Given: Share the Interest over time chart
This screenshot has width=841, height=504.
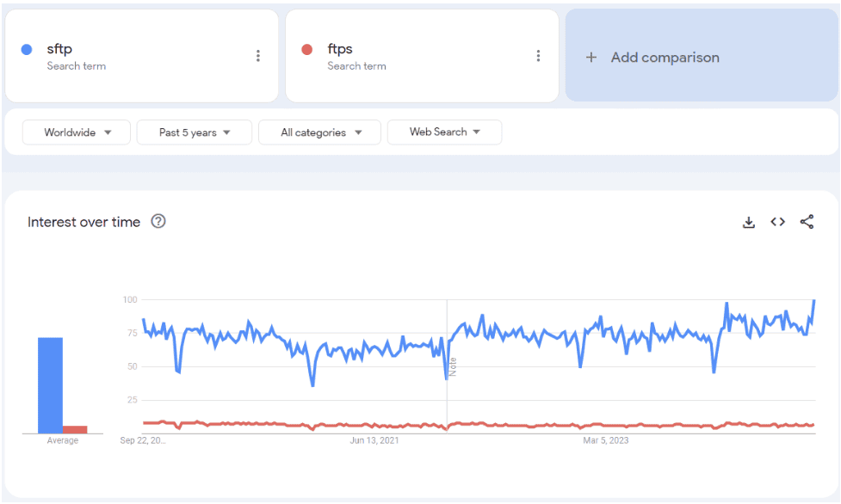Looking at the screenshot, I should tap(807, 222).
